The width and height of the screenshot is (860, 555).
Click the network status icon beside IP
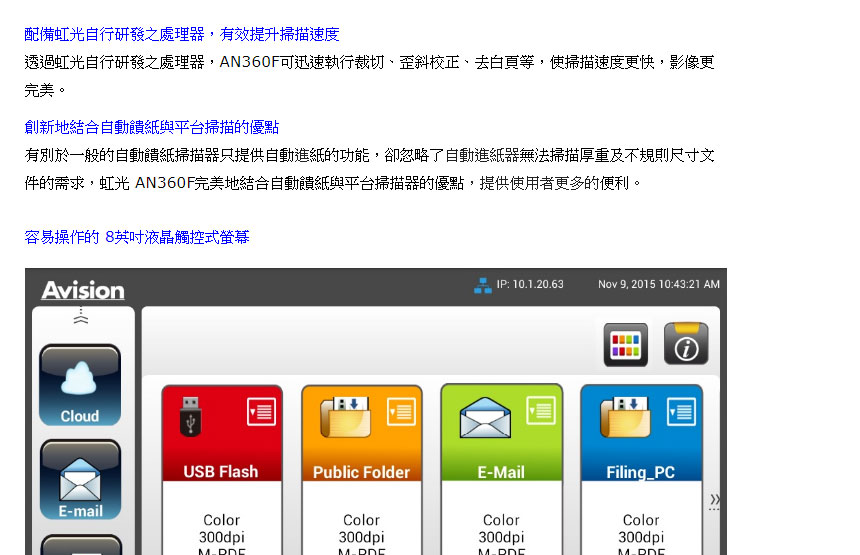(483, 285)
